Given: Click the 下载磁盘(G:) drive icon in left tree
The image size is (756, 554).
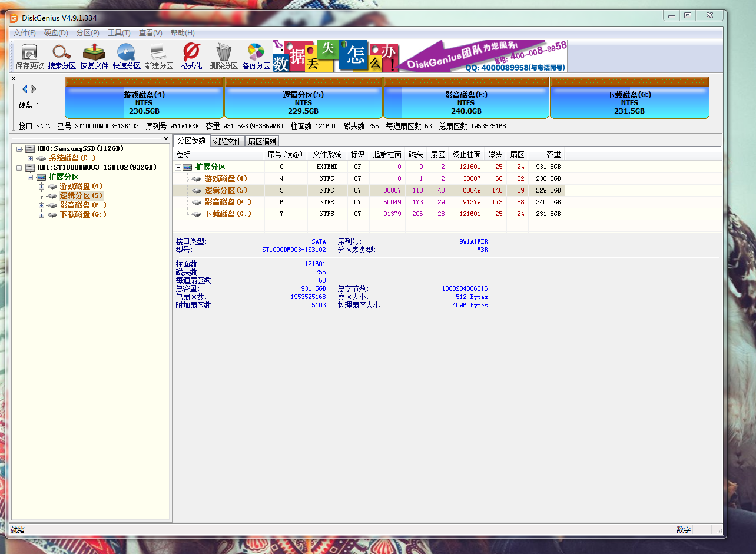Looking at the screenshot, I should tap(52, 214).
